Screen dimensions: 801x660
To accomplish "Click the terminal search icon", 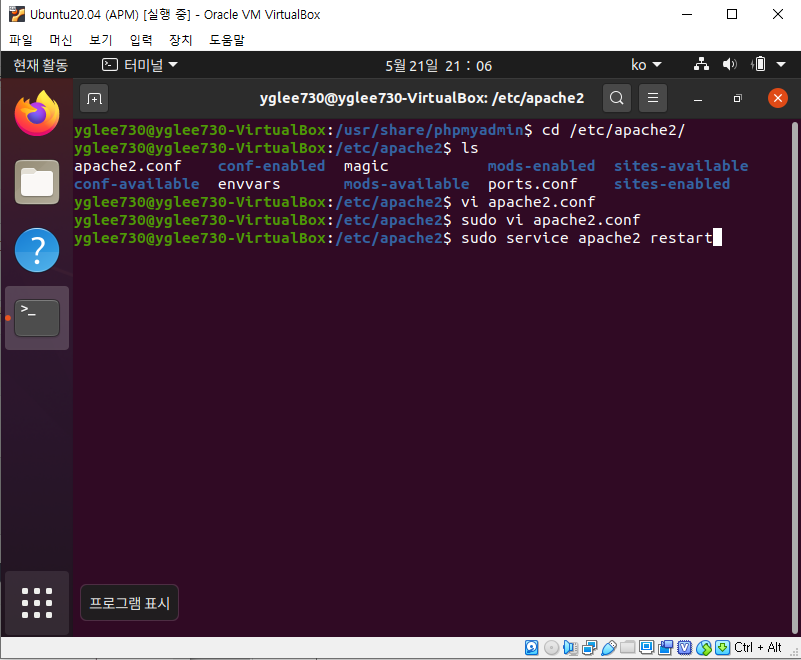I will [x=617, y=98].
